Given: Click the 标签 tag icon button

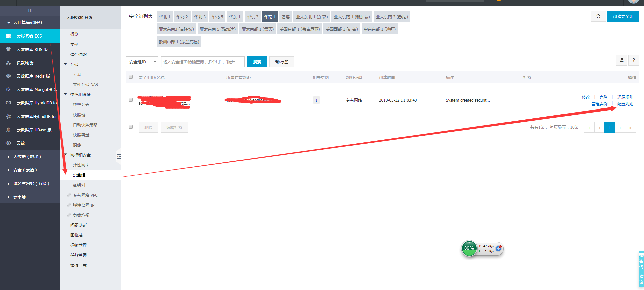Looking at the screenshot, I should 281,62.
